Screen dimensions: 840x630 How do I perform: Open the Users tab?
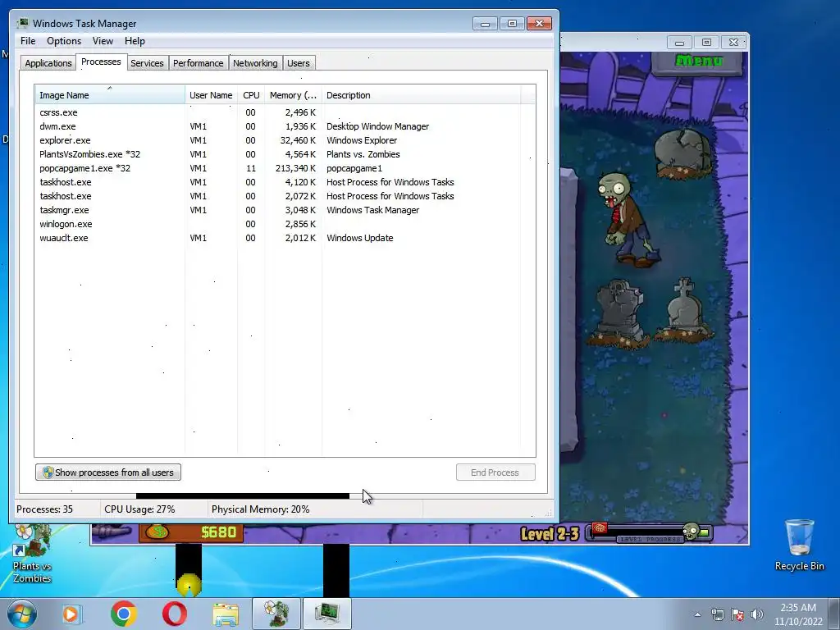pos(299,63)
